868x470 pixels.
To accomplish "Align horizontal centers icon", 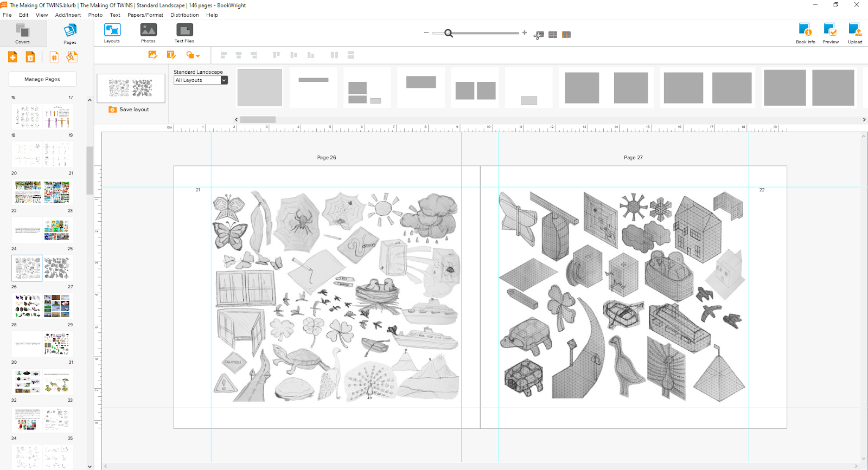I will [x=239, y=55].
